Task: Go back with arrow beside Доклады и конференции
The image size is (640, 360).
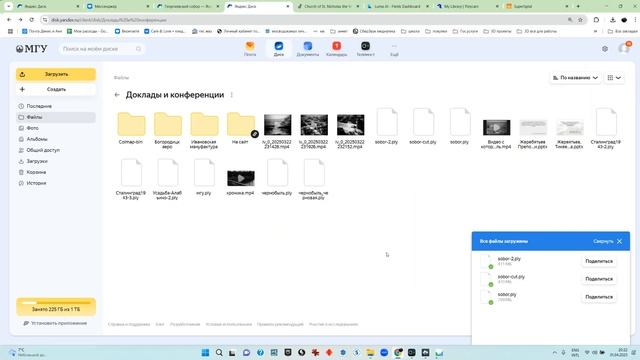Action: point(117,95)
